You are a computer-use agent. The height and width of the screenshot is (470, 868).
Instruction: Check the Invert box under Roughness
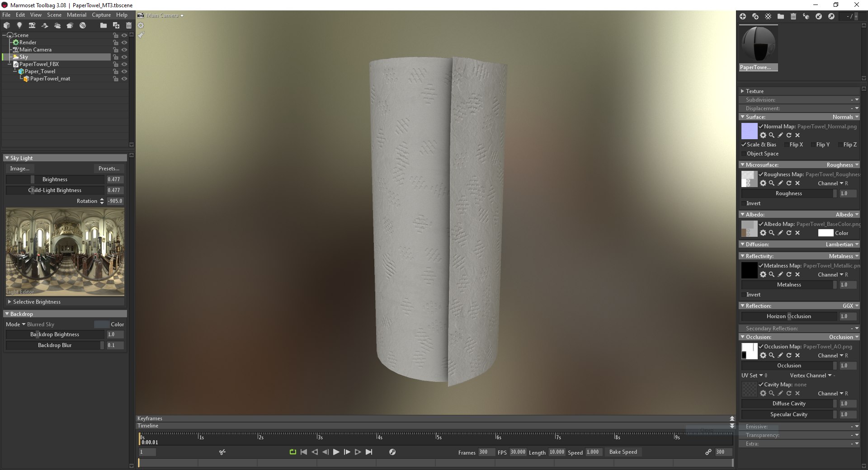(744, 203)
